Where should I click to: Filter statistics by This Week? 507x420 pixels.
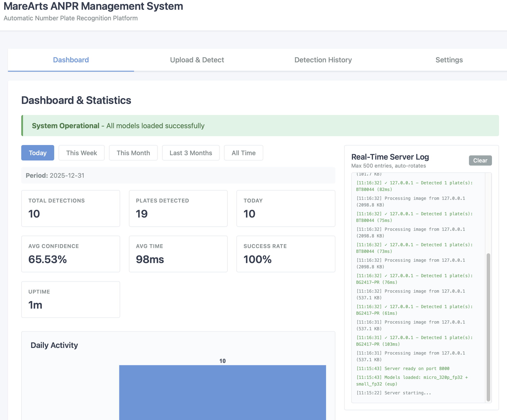click(82, 153)
